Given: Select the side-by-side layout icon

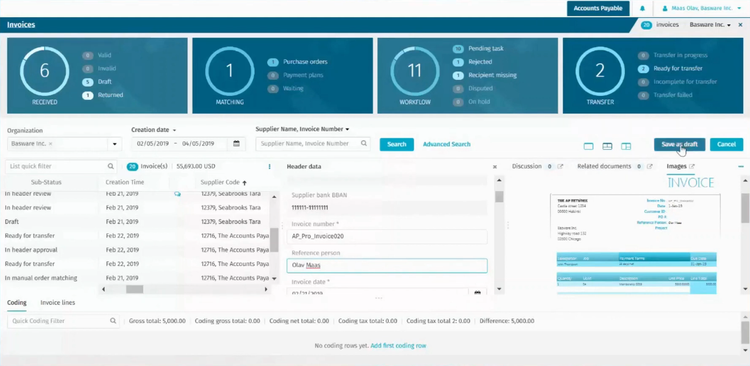Looking at the screenshot, I should pyautogui.click(x=626, y=146).
